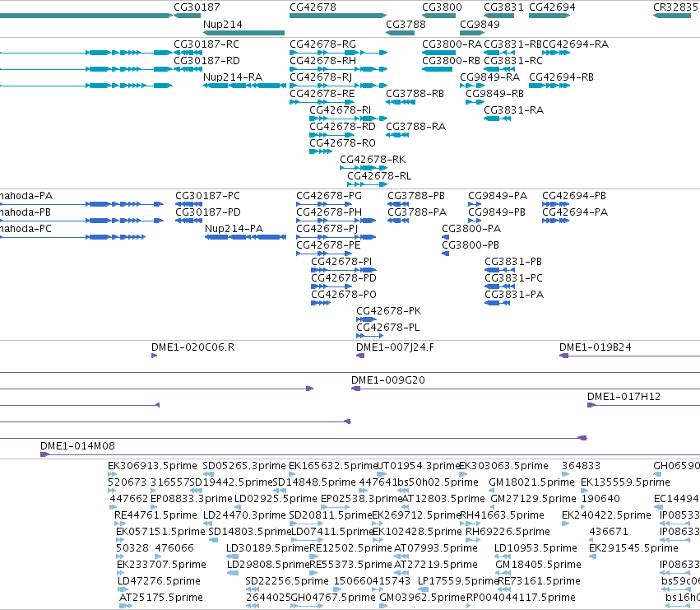
Task: Click EST AT25175.5prime
Action: pyautogui.click(x=161, y=598)
